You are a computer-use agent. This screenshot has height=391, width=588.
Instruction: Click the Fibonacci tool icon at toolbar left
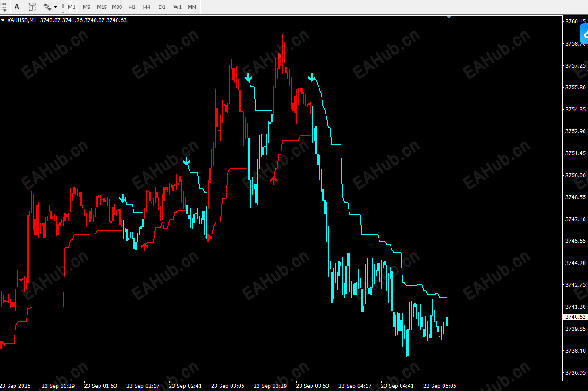click(3, 7)
